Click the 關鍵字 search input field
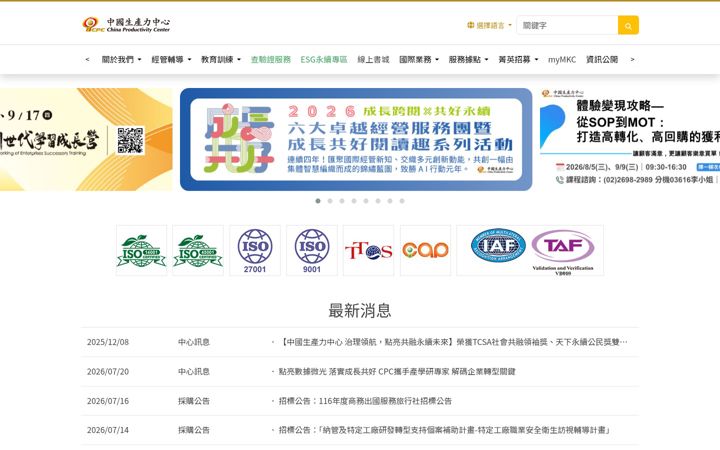This screenshot has width=720, height=450. click(568, 25)
